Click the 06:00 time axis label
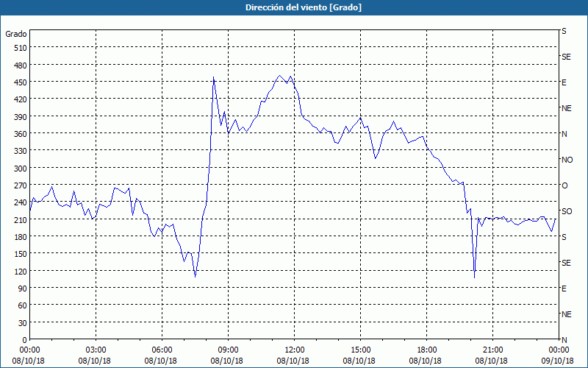588x368 pixels. click(162, 350)
